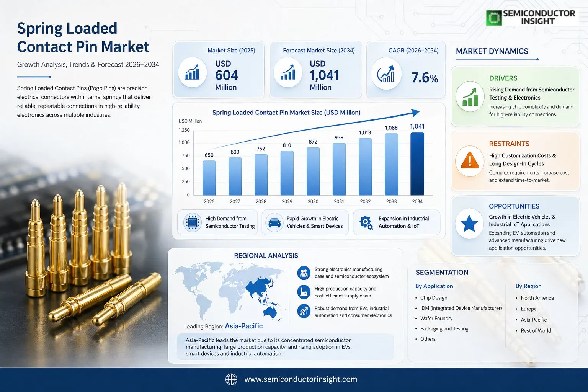Click the trend icon beside Robust demand from EVs

click(x=304, y=311)
